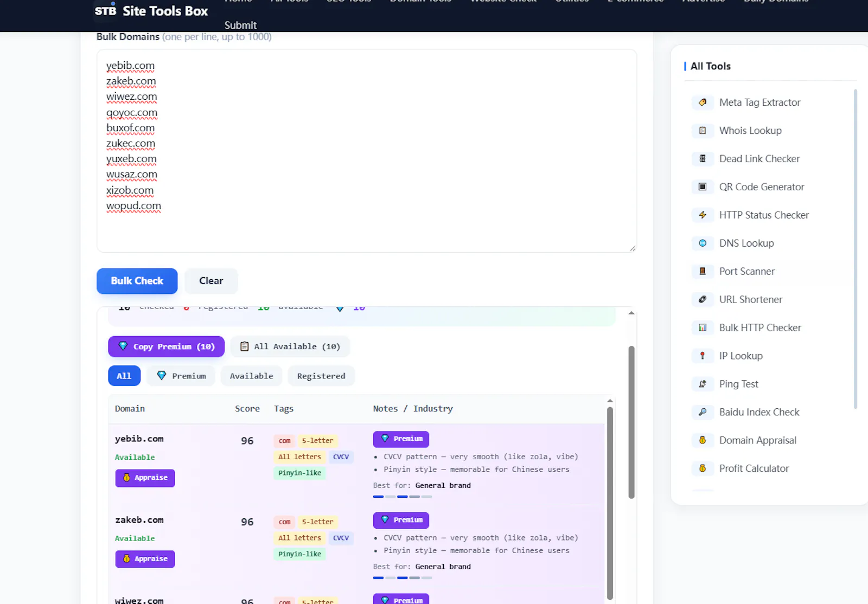Open the Submit link in navigation
Screen dimensions: 868x604
point(240,25)
